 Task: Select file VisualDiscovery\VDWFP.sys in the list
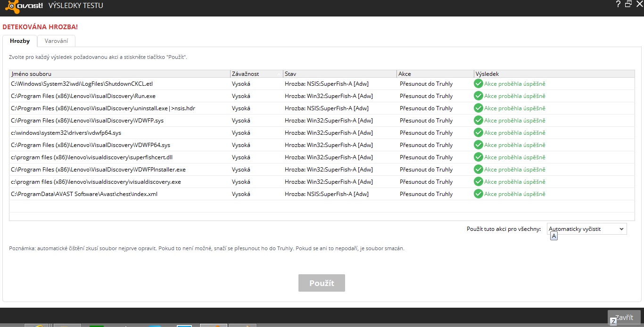87,121
